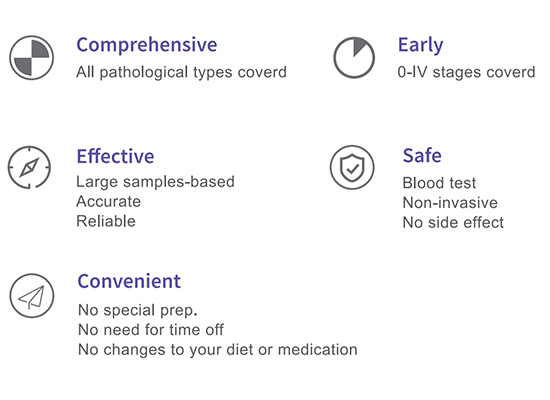Select the Comprehensive heading
The width and height of the screenshot is (550, 400).
click(x=147, y=45)
